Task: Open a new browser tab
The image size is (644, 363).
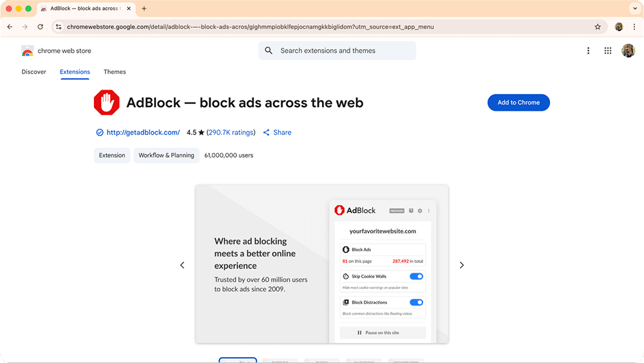Action: point(144,9)
